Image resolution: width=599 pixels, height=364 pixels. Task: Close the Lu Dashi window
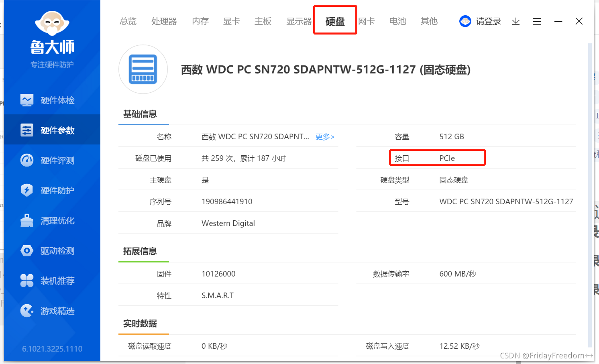(x=579, y=21)
